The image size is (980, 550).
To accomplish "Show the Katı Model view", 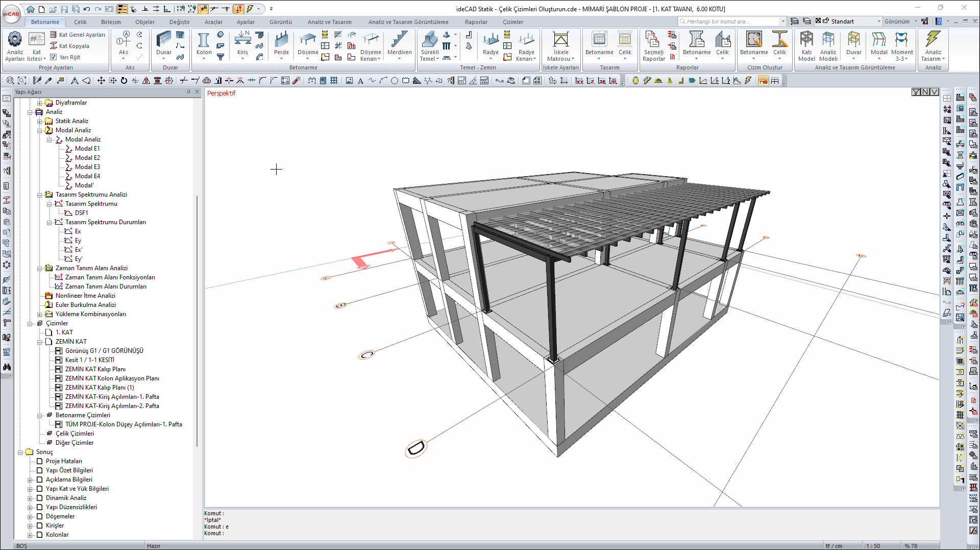I will point(806,46).
